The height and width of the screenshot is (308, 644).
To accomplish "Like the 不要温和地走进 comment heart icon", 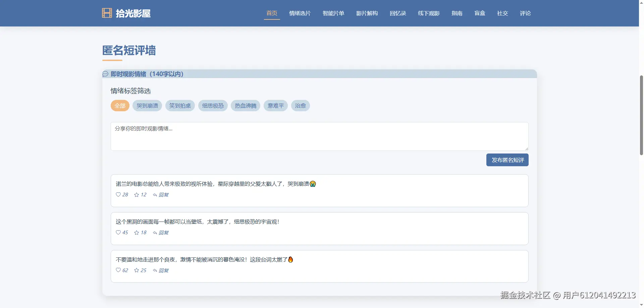I will (118, 270).
